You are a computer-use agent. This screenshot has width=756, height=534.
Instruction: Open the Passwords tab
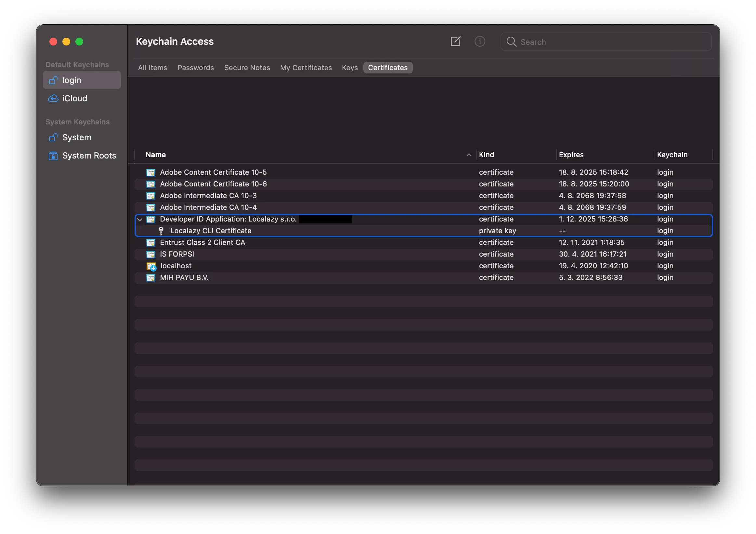click(x=196, y=68)
